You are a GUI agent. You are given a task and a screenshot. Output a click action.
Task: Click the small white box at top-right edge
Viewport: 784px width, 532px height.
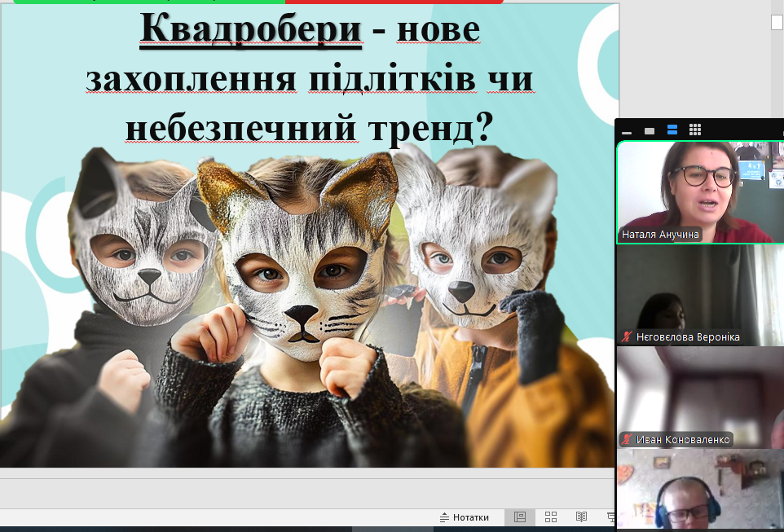[777, 23]
